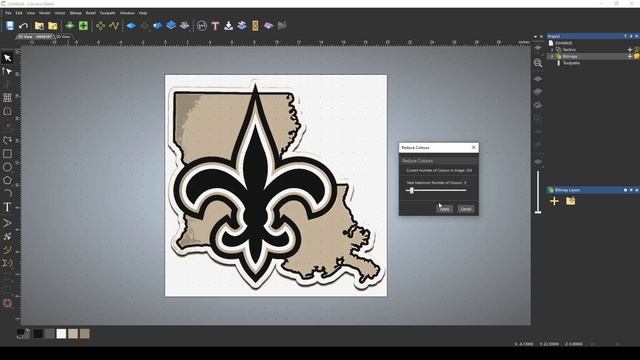
Task: Open the grid transform tool
Action: click(7, 97)
